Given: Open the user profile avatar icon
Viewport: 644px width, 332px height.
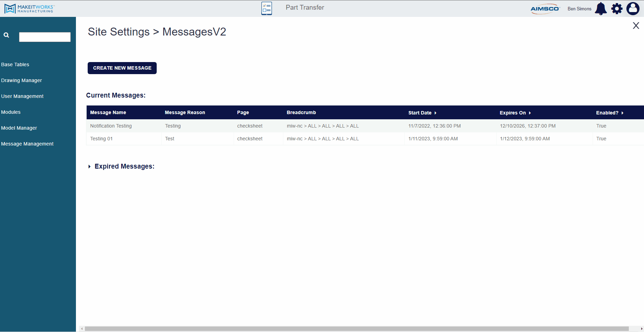Looking at the screenshot, I should [x=633, y=9].
